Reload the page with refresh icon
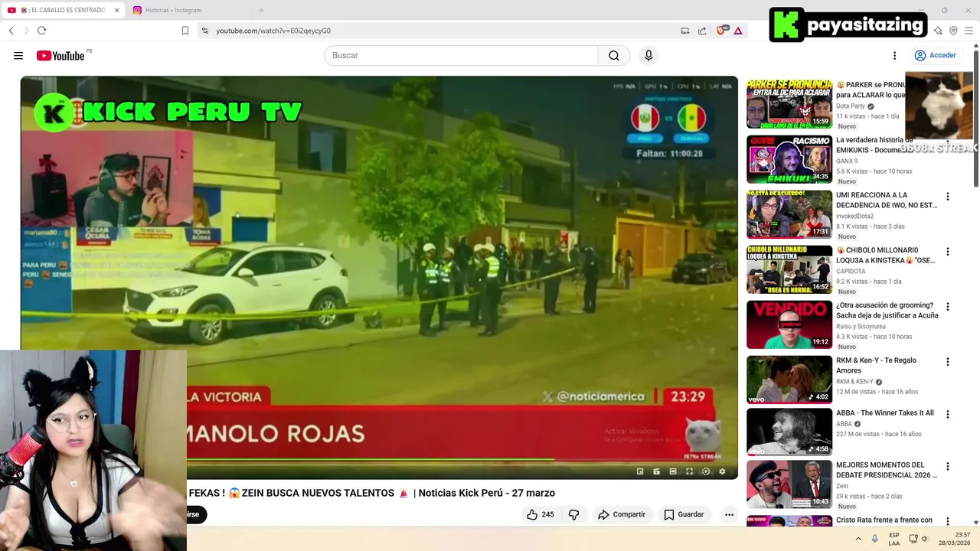The image size is (980, 551). [x=41, y=31]
